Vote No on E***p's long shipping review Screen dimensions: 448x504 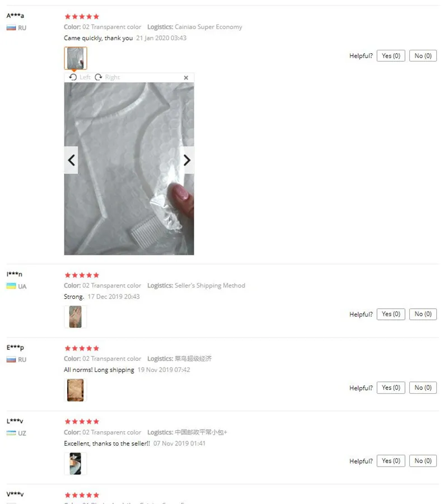pyautogui.click(x=423, y=388)
